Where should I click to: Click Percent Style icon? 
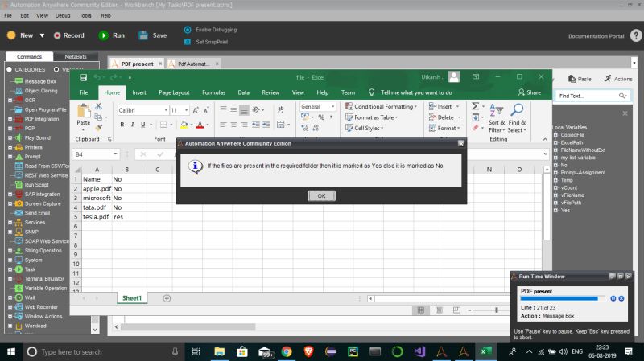click(x=321, y=117)
